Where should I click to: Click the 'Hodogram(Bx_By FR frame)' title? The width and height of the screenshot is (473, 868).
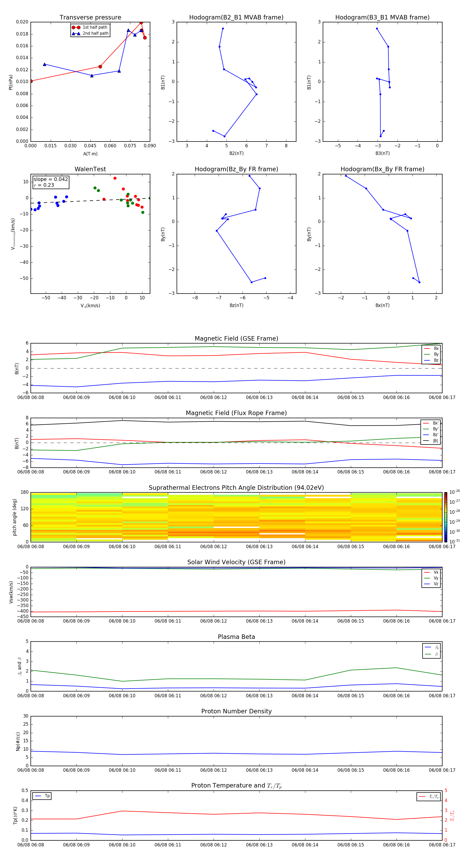(x=382, y=169)
